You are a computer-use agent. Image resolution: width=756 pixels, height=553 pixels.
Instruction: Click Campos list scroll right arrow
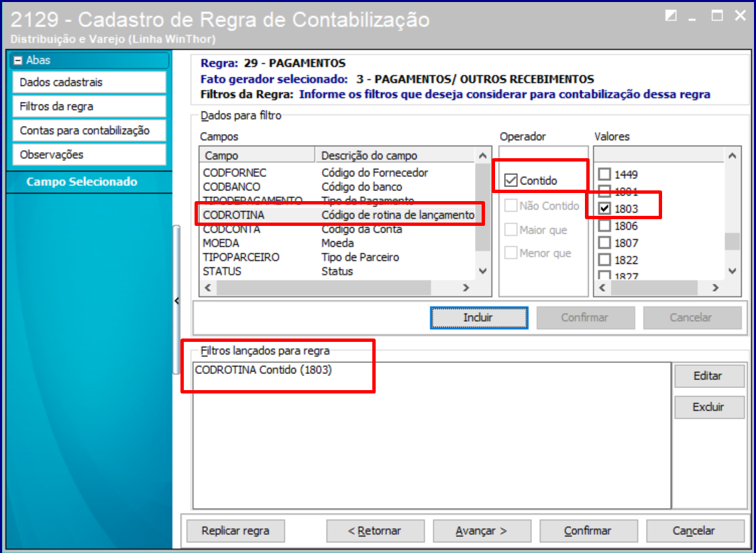pos(466,288)
